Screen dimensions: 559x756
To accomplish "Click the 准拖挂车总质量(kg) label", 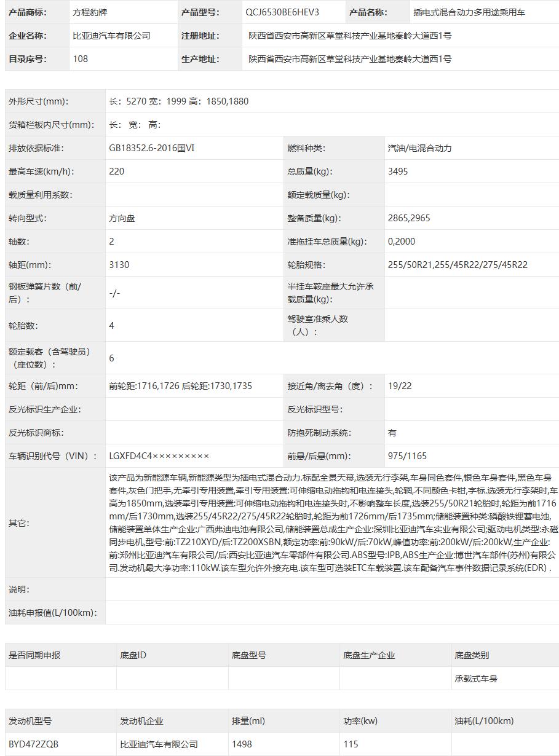I will click(x=327, y=242).
